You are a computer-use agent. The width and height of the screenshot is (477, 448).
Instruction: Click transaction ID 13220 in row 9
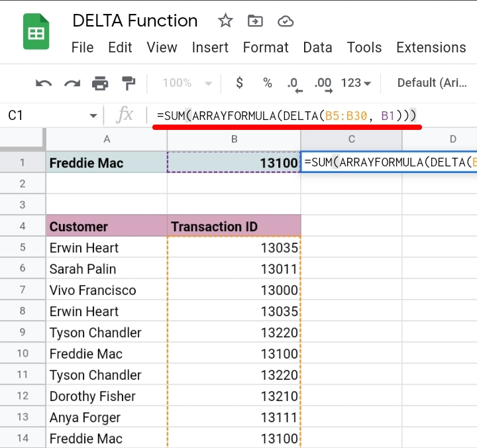(234, 332)
